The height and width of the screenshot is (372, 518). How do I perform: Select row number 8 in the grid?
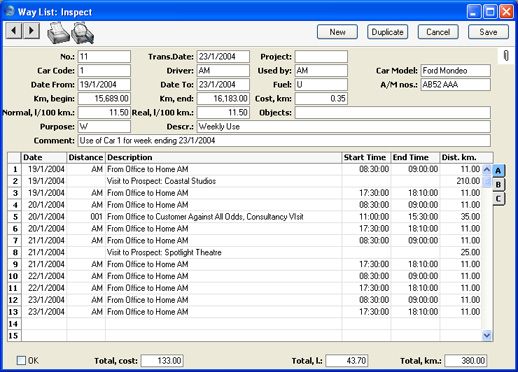click(15, 253)
